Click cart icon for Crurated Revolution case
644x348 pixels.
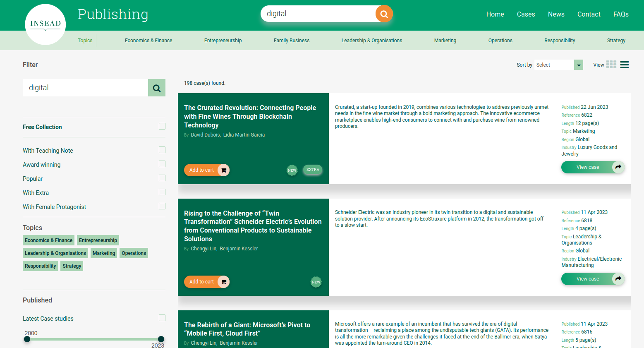coord(223,170)
